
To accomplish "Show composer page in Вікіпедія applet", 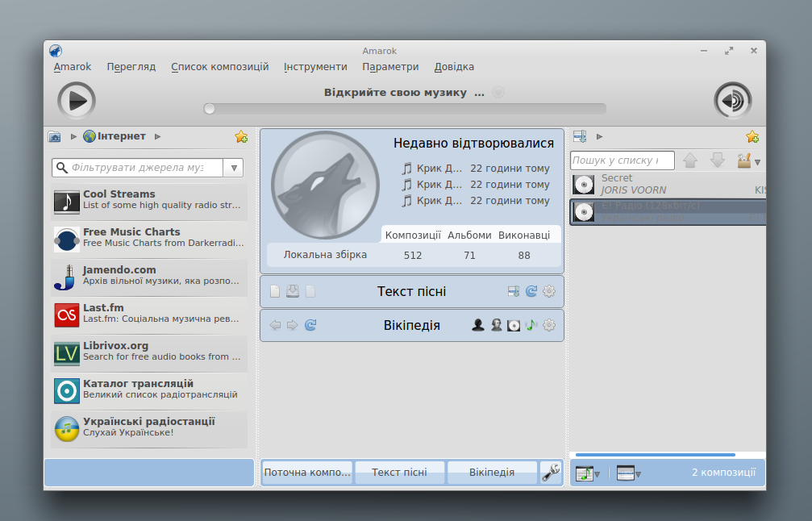I will pyautogui.click(x=496, y=325).
